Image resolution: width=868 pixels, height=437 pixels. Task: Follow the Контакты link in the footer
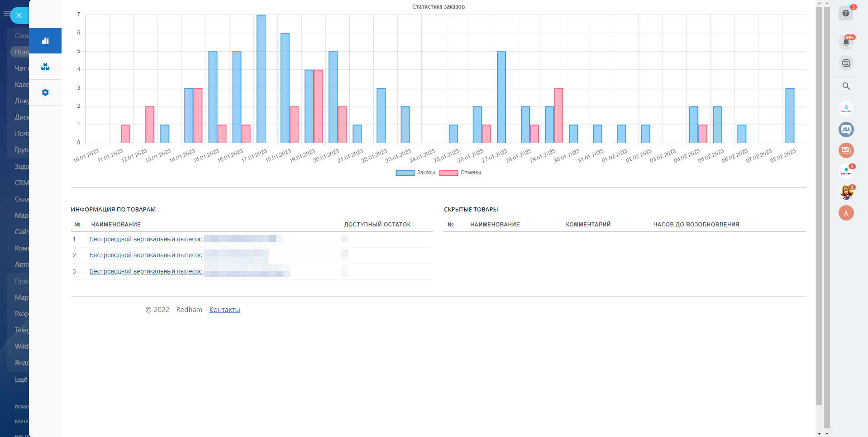click(x=224, y=310)
